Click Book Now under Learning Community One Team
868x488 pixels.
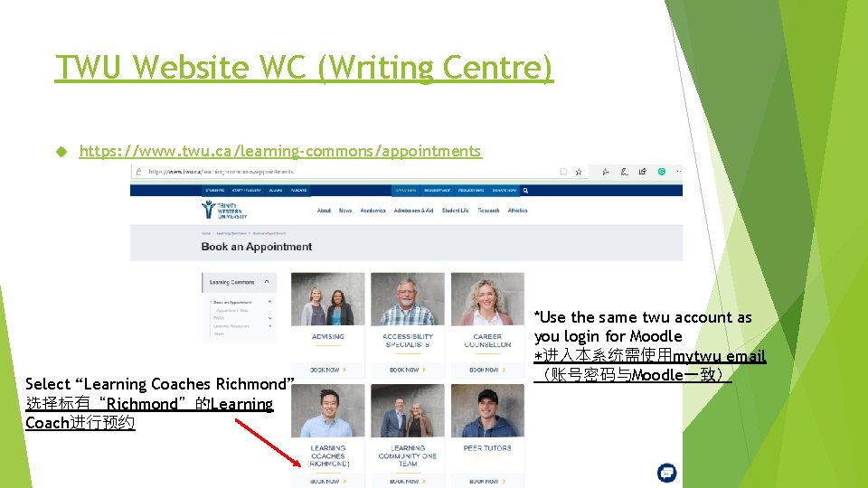[408, 482]
